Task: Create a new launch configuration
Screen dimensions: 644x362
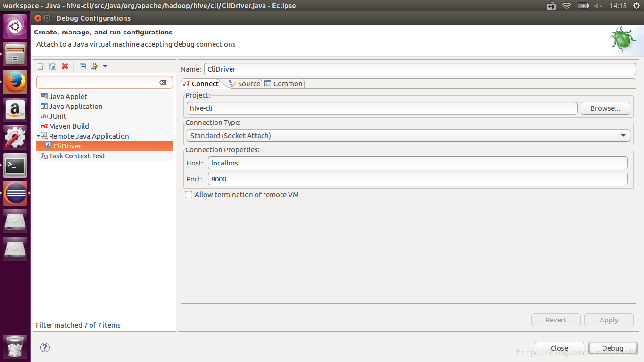Action: point(41,66)
